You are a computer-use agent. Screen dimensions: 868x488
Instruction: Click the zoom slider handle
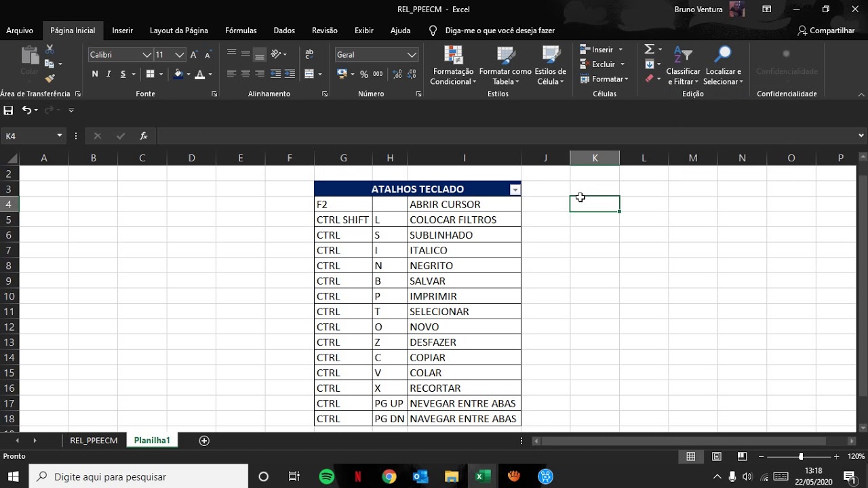click(x=801, y=457)
